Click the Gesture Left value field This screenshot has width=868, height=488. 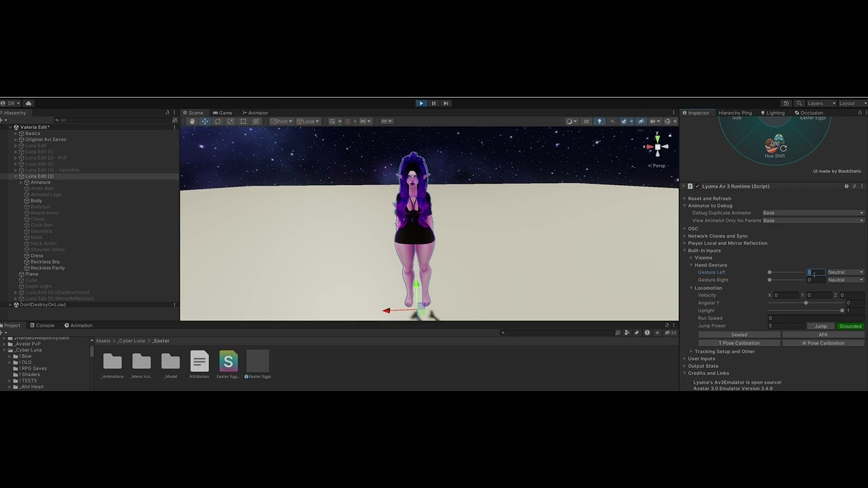coord(816,272)
